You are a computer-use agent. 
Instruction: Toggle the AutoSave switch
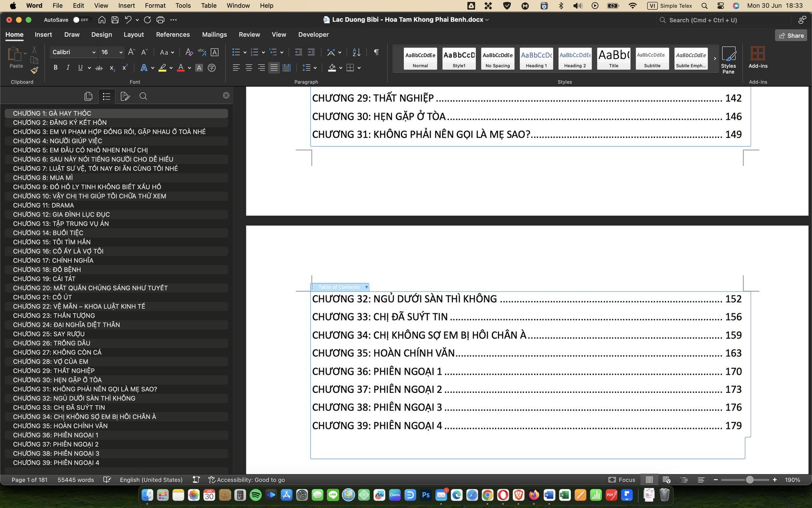coord(80,20)
